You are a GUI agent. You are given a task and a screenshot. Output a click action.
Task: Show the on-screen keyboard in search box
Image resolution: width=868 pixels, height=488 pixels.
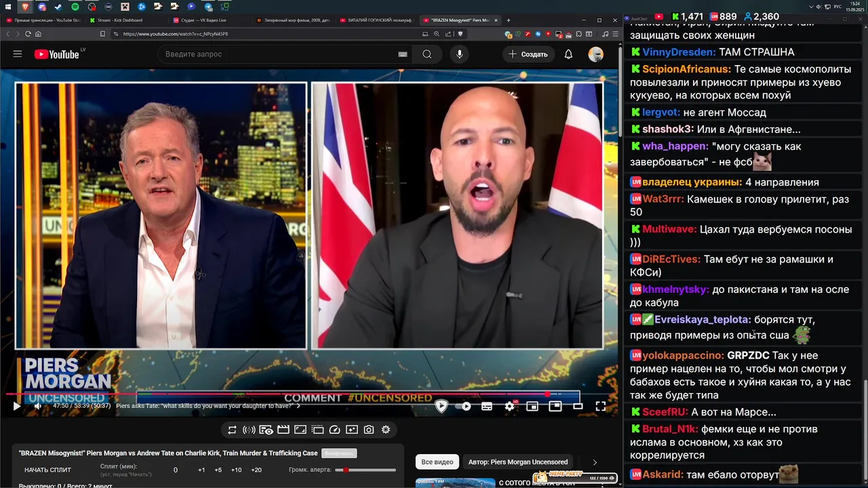pos(402,54)
